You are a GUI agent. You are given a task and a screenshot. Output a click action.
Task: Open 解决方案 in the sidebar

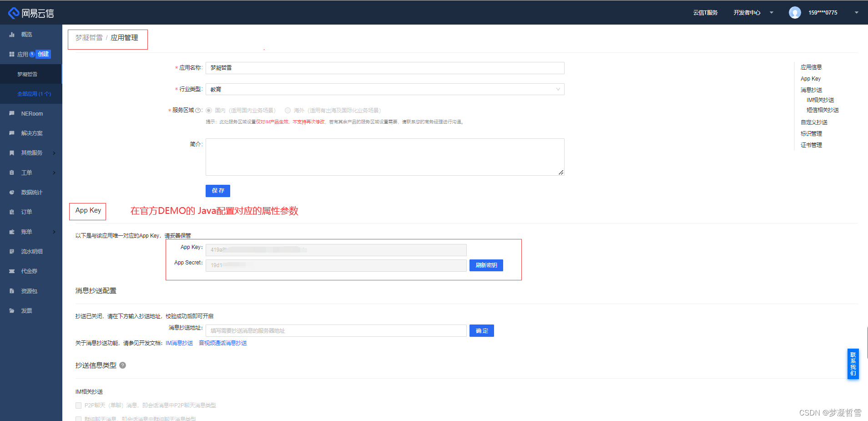31,133
